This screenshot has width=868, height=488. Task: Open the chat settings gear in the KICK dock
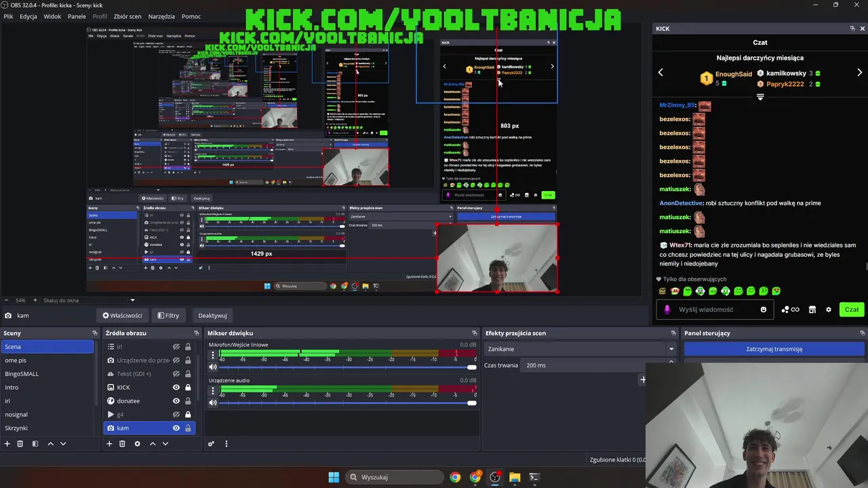[x=828, y=310]
